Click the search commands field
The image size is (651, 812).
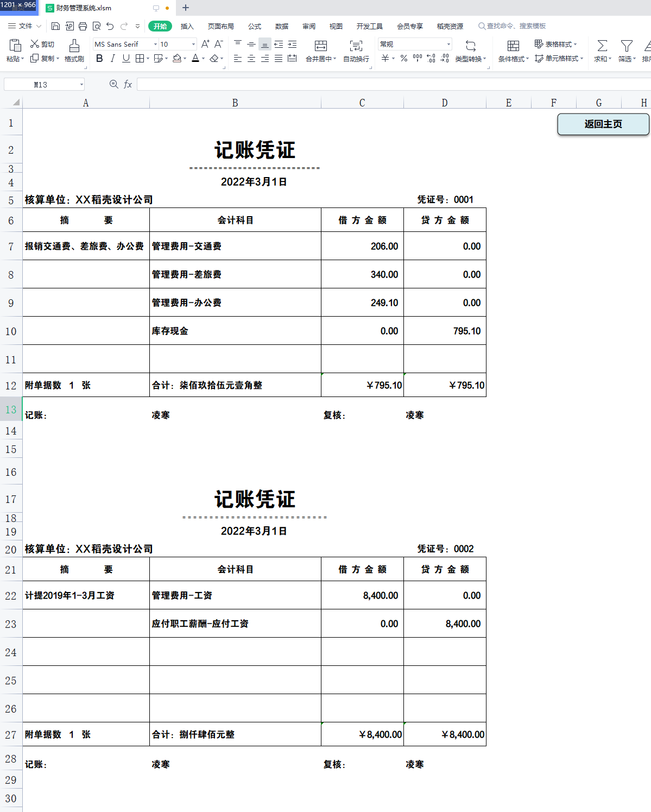[513, 26]
